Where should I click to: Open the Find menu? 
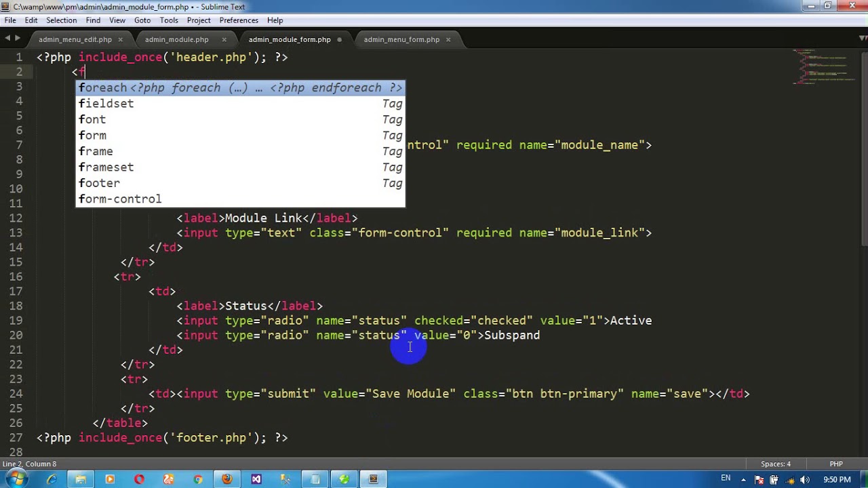(x=94, y=20)
